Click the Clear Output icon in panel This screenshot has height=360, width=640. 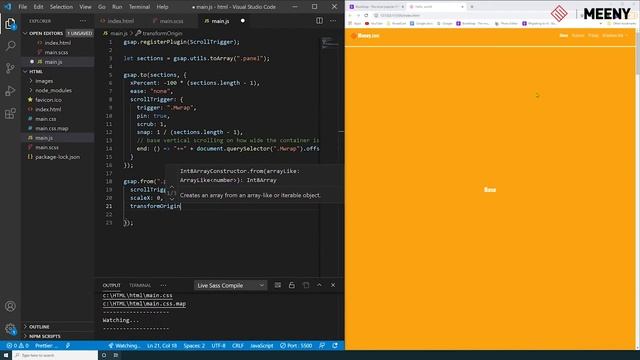(x=278, y=285)
